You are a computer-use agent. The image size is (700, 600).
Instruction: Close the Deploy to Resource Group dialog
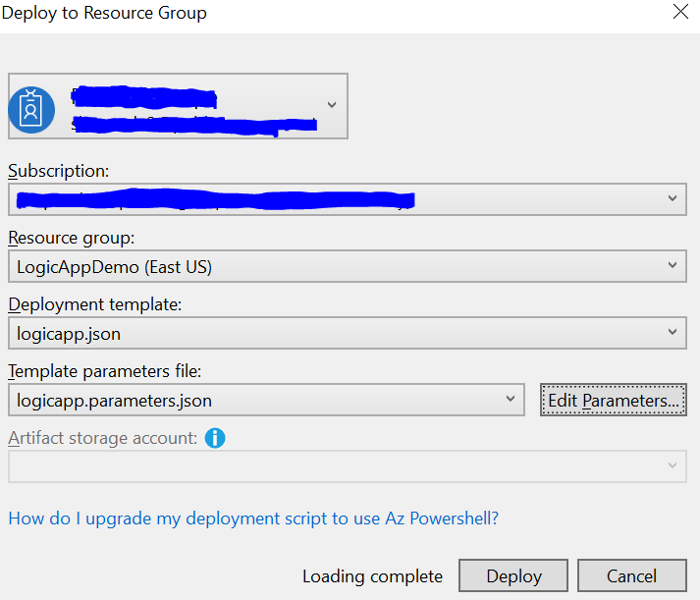[680, 12]
